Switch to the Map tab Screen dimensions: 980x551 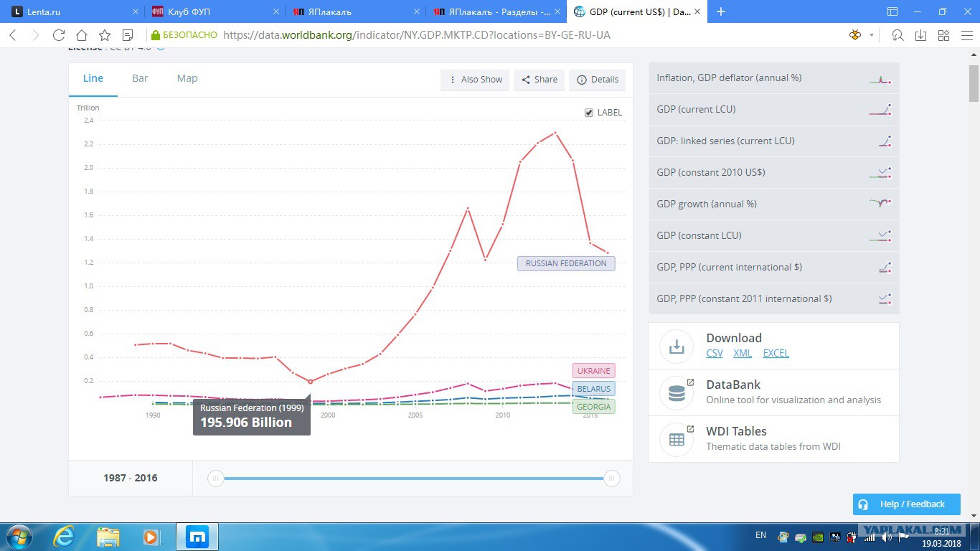187,78
